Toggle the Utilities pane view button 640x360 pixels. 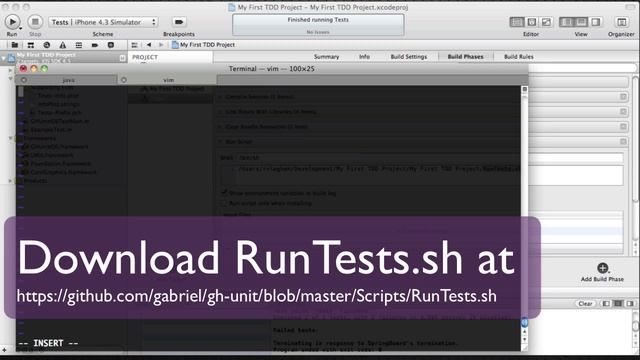click(x=596, y=22)
